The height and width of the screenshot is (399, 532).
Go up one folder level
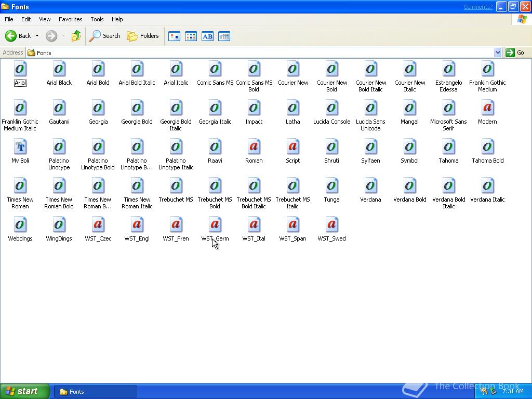pyautogui.click(x=76, y=36)
